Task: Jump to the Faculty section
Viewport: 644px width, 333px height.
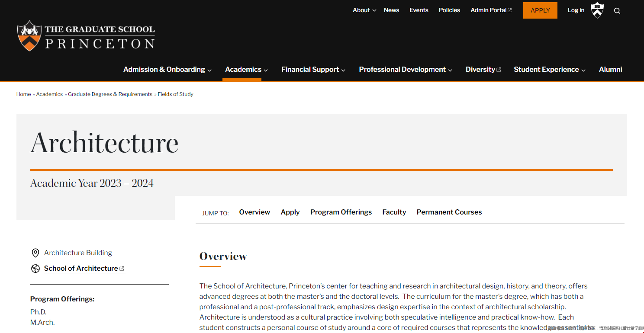Action: (x=394, y=212)
